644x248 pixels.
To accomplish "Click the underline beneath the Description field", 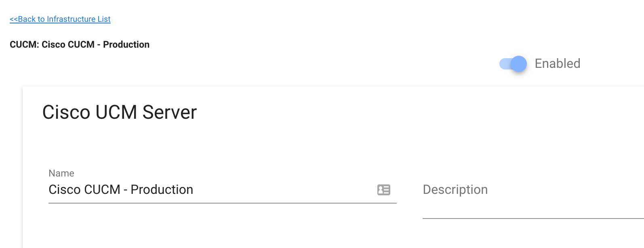I will point(533,219).
